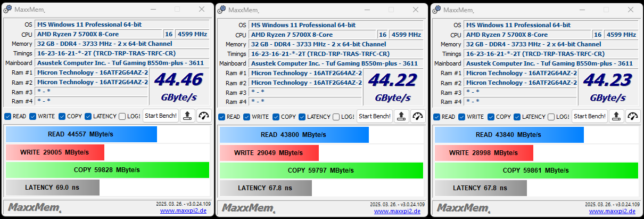The height and width of the screenshot is (219, 644).
Task: Click the thread count 16 field in the left window
Action: click(169, 34)
